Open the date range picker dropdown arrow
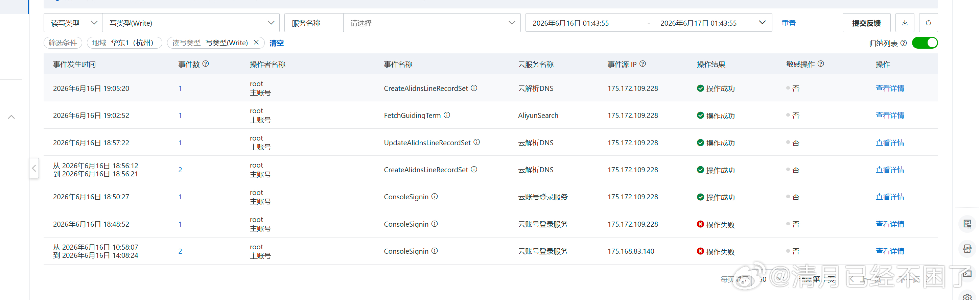Viewport: 980px width, 300px height. [762, 22]
